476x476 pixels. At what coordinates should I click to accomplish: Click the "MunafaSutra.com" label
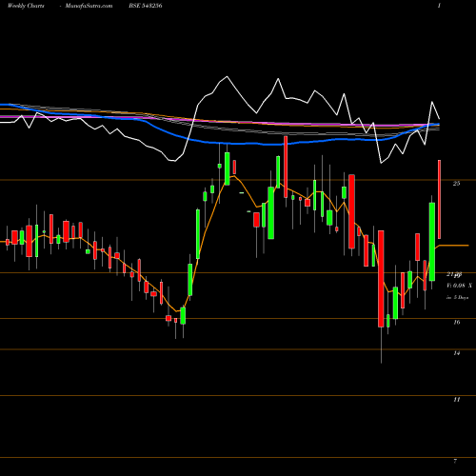89,6
